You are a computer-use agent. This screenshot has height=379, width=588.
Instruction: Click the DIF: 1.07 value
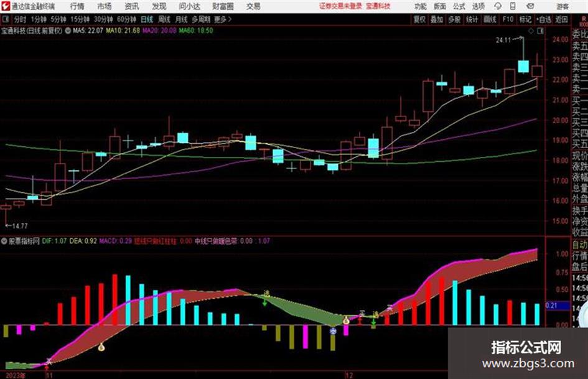[54, 241]
